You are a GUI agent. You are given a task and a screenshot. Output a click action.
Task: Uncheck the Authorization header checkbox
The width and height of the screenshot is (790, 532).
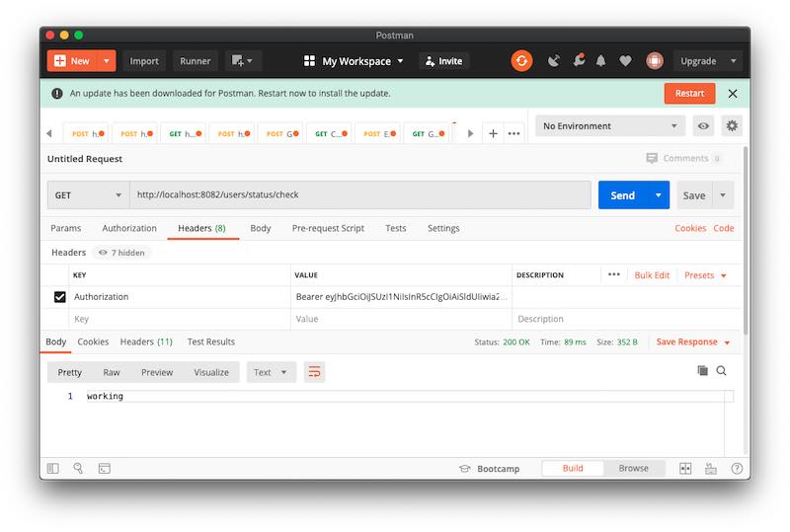point(60,297)
